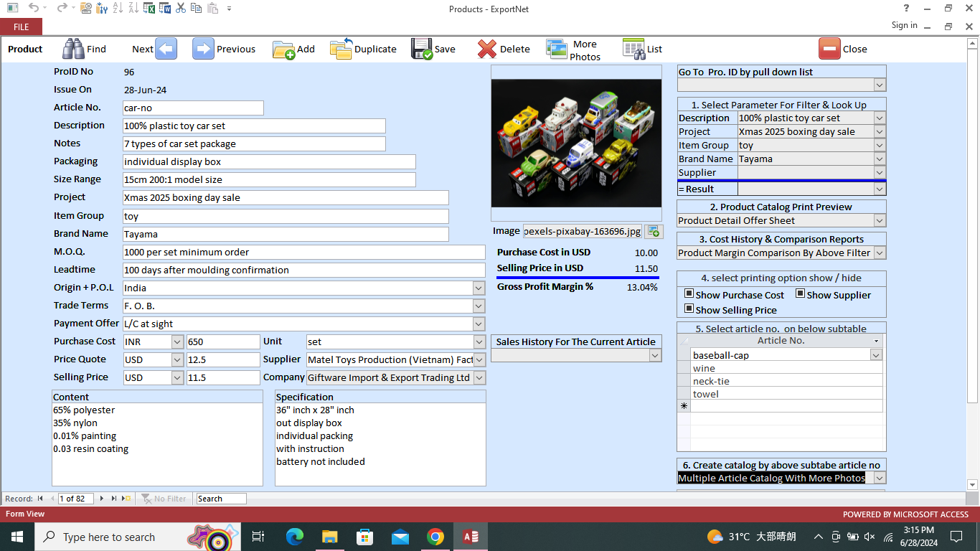Screen dimensions: 980x551
Task: Go to next record with left arrow
Action: coord(166,49)
